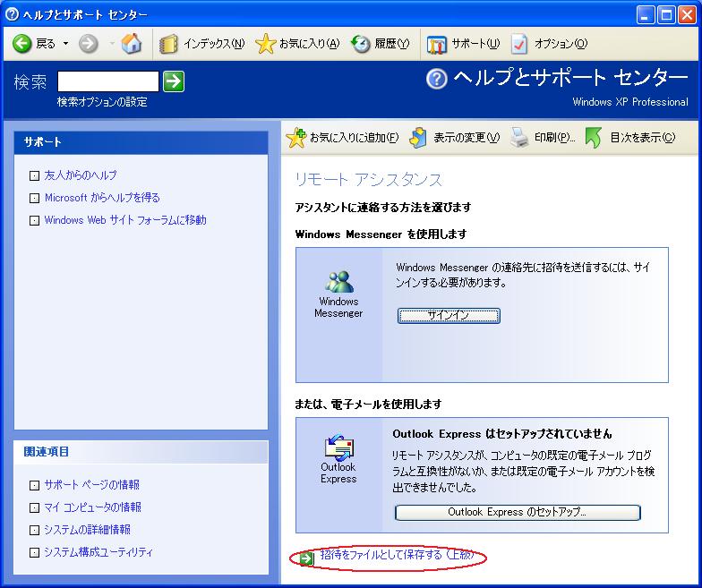
Task: Open オプション (Options) toolbar item
Action: pyautogui.click(x=520, y=44)
